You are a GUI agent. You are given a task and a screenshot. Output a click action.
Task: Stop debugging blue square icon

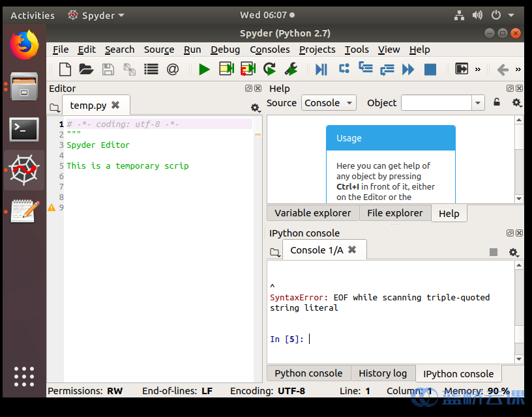430,70
